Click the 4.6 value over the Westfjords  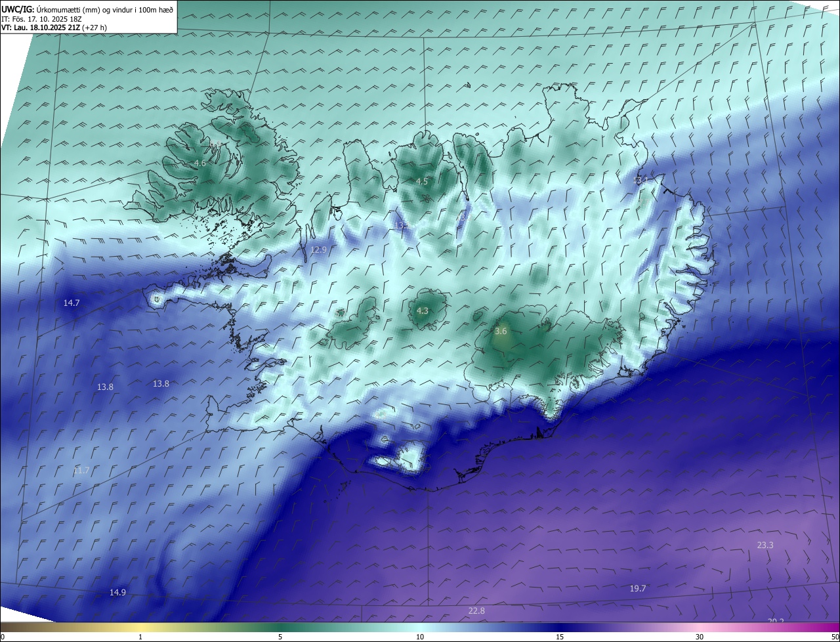(x=200, y=163)
